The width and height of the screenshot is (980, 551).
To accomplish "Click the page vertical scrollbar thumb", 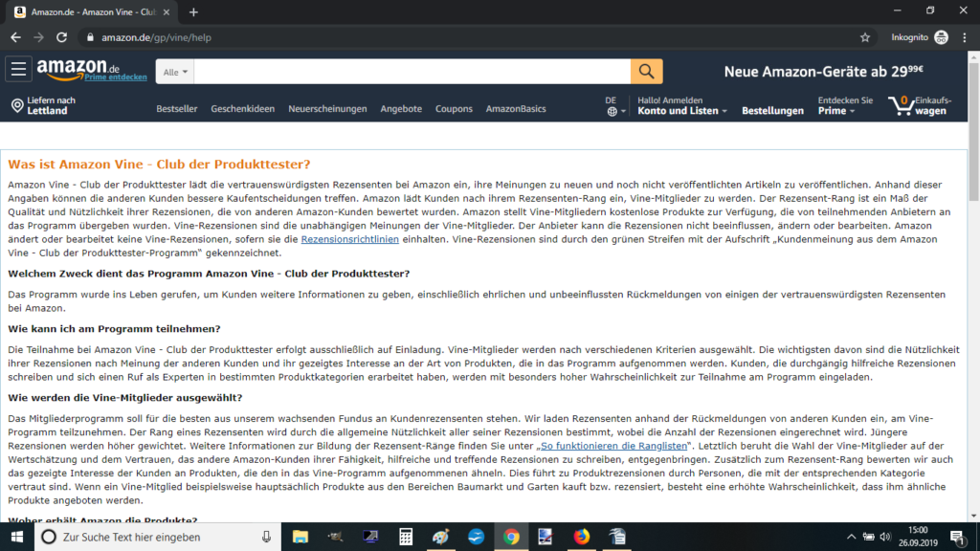I will coord(973,132).
